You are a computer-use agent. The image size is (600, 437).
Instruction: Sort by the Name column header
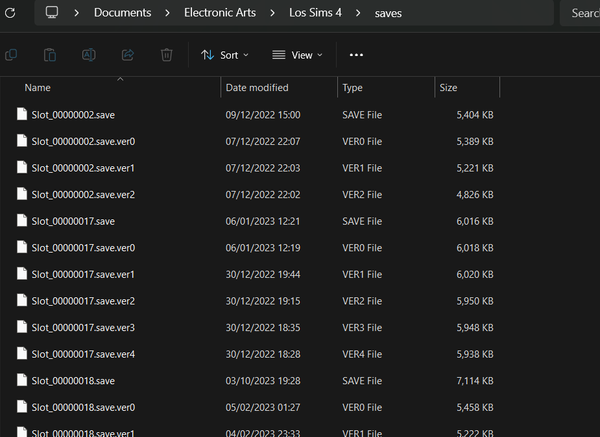pos(38,88)
